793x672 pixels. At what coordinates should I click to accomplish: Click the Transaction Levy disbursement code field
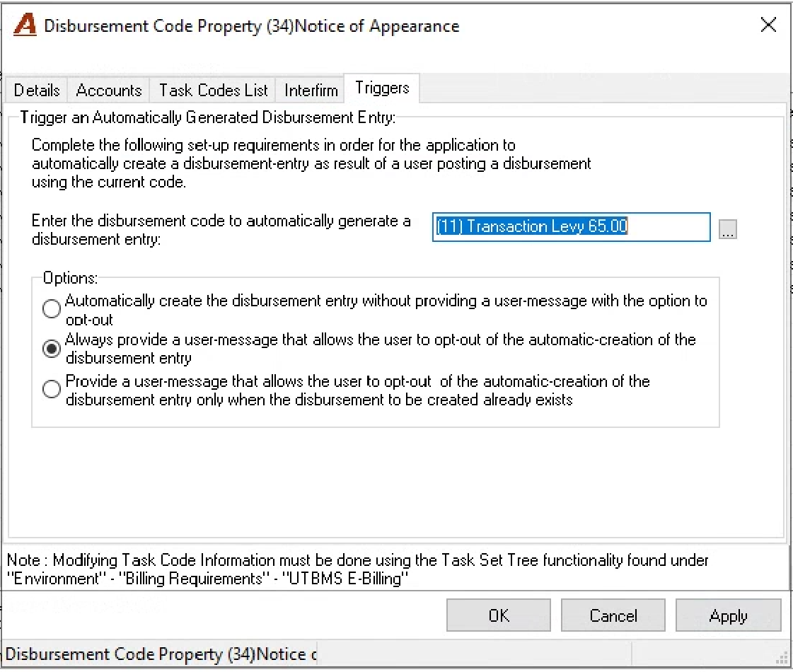(x=571, y=226)
